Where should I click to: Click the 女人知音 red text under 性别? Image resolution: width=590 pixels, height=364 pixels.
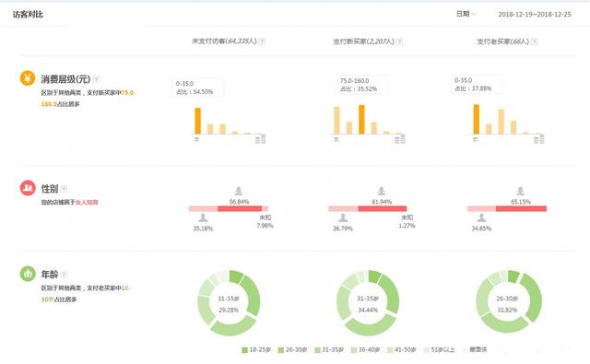[87, 203]
